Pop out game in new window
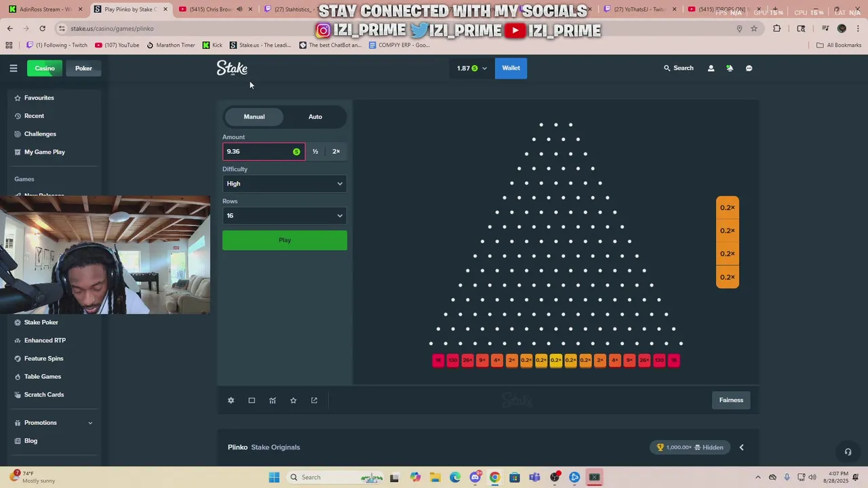Image resolution: width=868 pixels, height=488 pixels. click(314, 401)
